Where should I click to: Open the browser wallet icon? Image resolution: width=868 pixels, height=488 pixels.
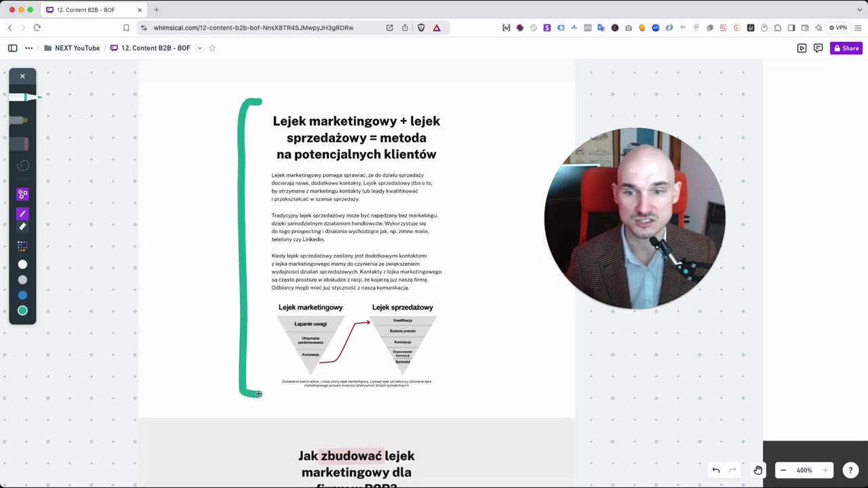pos(805,28)
